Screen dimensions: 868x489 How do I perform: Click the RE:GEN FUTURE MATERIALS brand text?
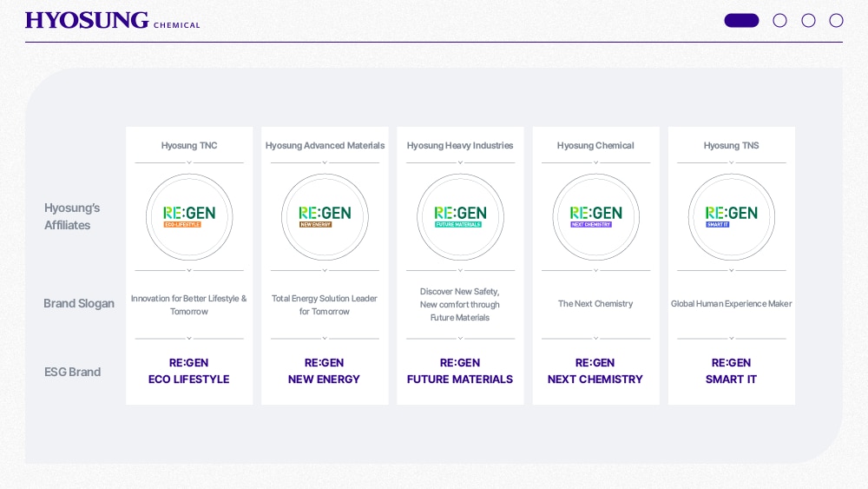pyautogui.click(x=460, y=371)
